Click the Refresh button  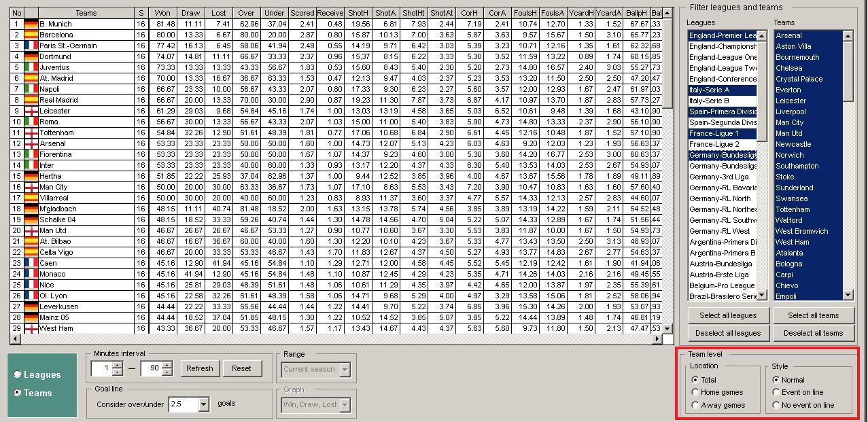[x=200, y=368]
